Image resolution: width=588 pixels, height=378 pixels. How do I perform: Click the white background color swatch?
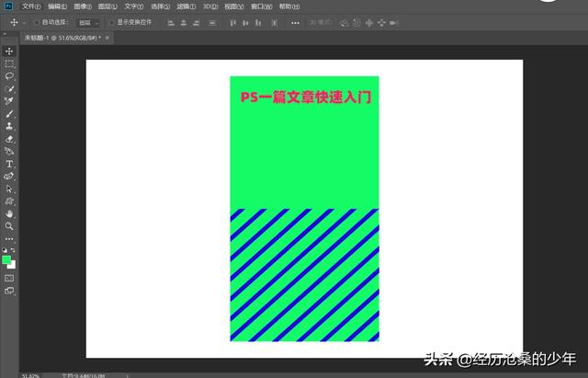click(x=13, y=266)
